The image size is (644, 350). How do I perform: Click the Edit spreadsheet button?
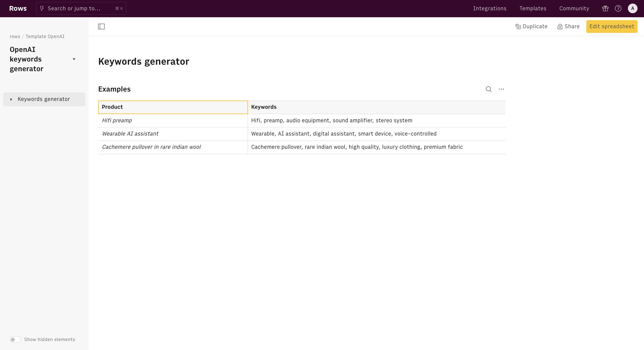coord(612,27)
